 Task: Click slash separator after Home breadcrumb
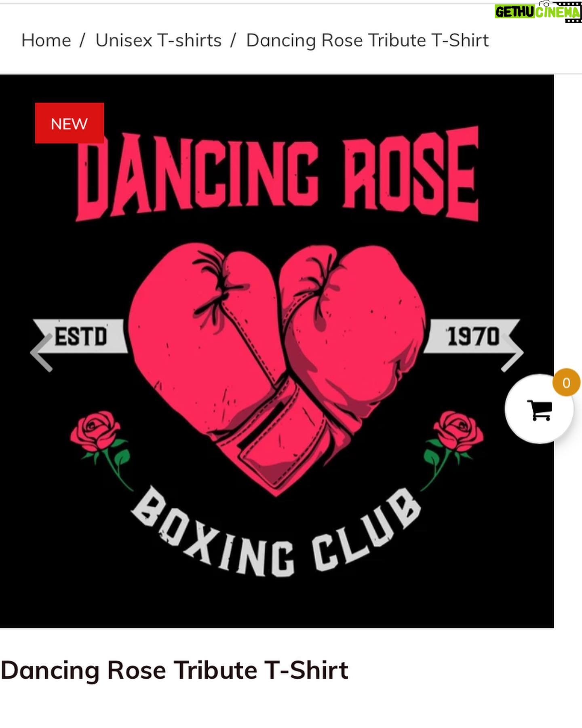pyautogui.click(x=83, y=40)
